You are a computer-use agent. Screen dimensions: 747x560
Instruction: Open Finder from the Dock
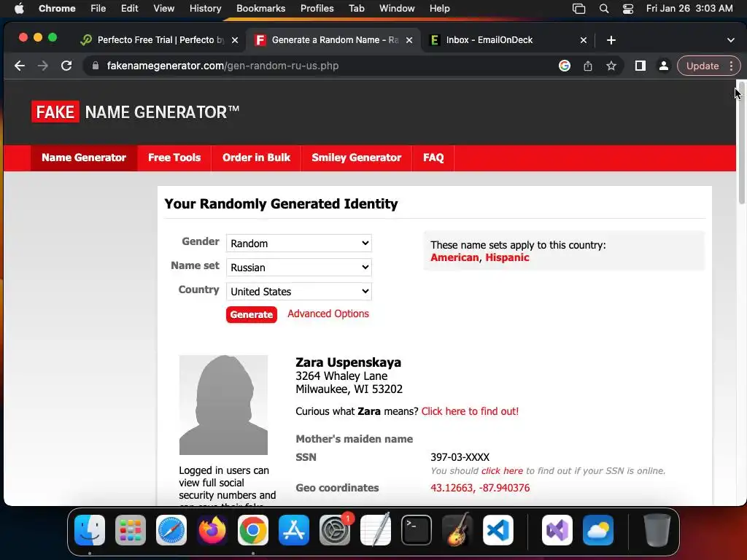tap(90, 530)
